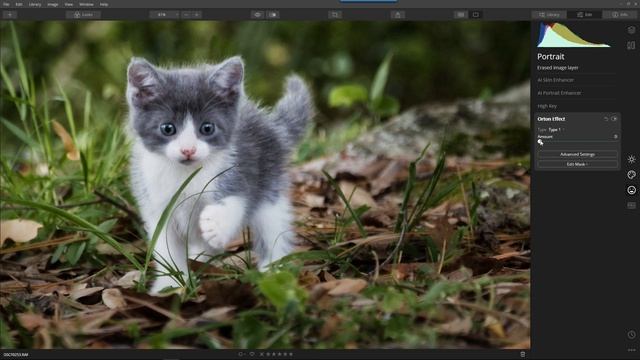Open the Canvas tools icon
The width and height of the screenshot is (640, 360).
631,45
